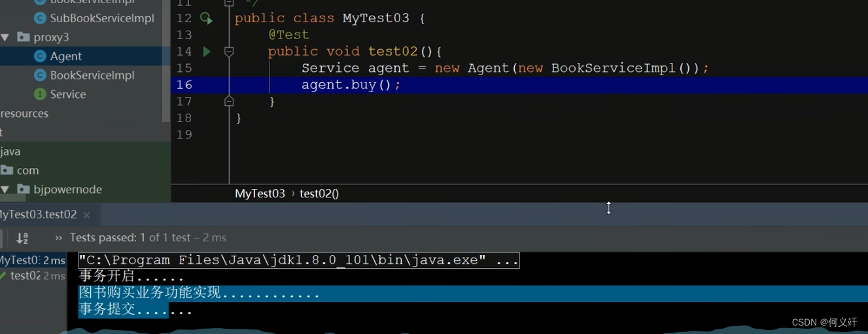Select the com package folder

(27, 170)
